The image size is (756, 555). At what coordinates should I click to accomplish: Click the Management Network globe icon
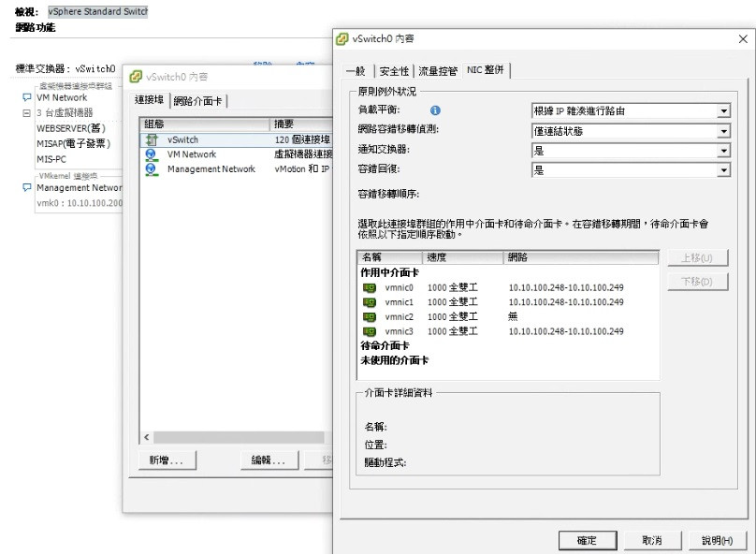coord(152,169)
